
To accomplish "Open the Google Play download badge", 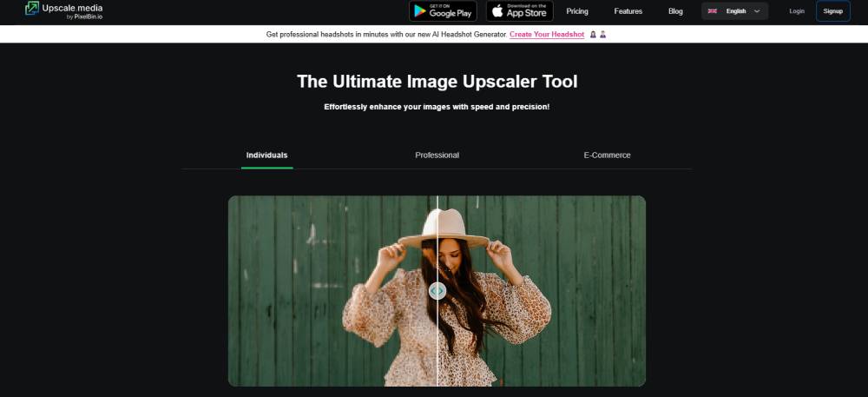I will [443, 11].
